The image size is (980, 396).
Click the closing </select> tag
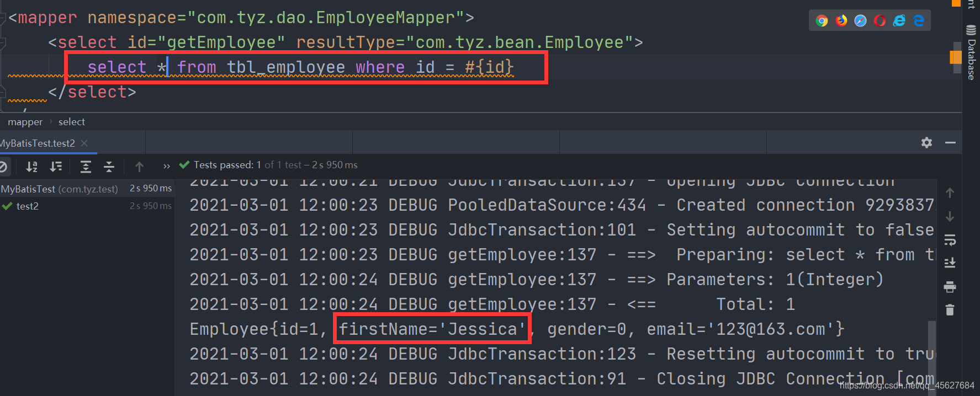point(92,92)
